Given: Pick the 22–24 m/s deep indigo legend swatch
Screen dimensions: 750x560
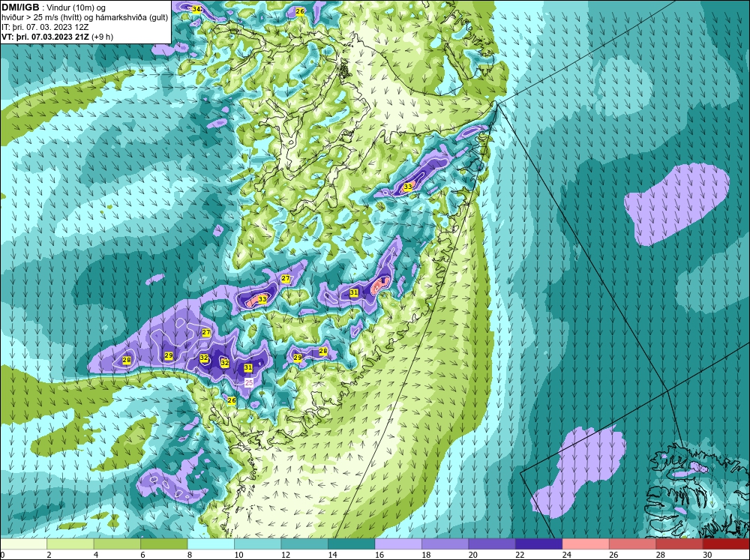Looking at the screenshot, I should pos(539,544).
